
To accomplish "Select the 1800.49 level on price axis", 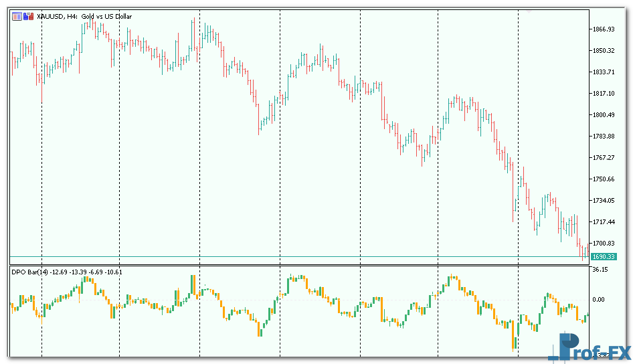I will [x=604, y=115].
